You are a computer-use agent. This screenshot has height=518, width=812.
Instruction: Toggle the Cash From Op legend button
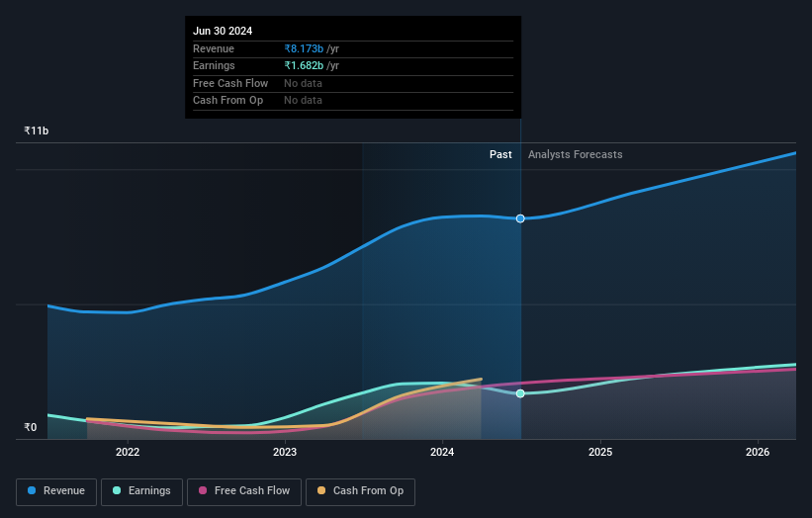pyautogui.click(x=360, y=491)
